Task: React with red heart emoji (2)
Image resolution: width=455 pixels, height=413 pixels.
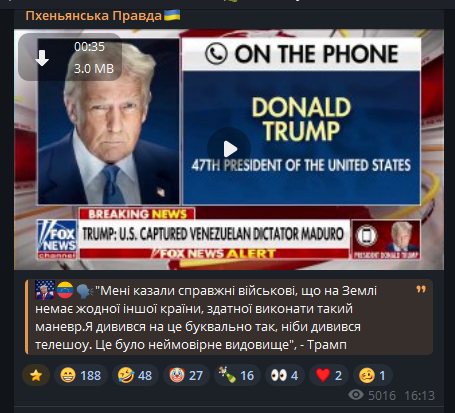Action: (329, 375)
